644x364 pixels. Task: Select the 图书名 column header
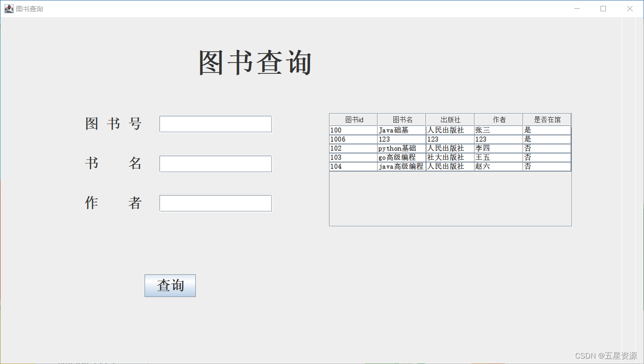pyautogui.click(x=402, y=119)
